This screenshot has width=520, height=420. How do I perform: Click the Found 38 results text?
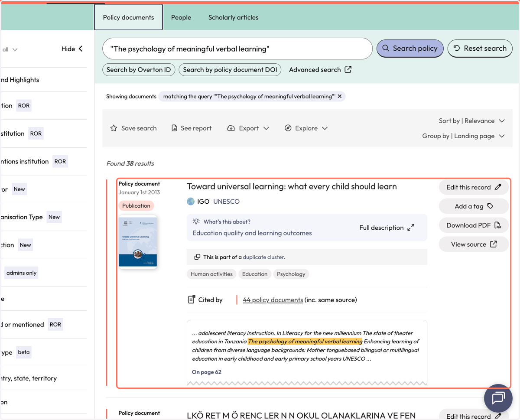[130, 163]
